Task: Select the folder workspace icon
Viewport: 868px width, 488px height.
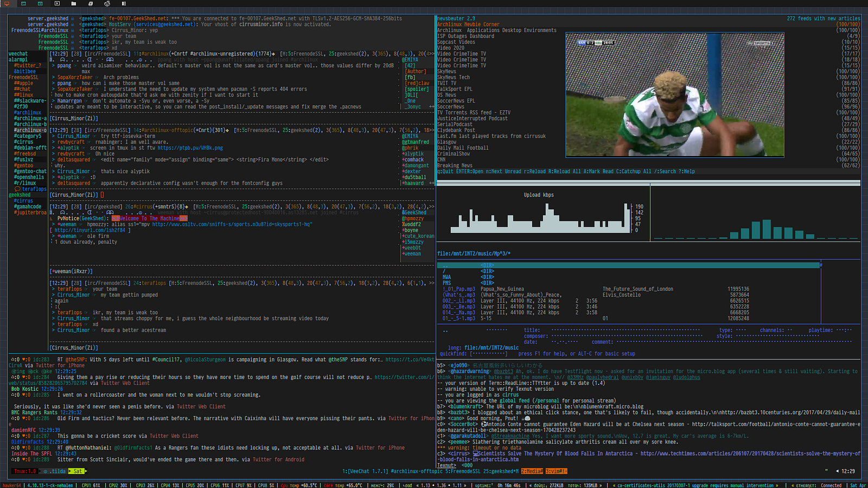Action: [73, 3]
